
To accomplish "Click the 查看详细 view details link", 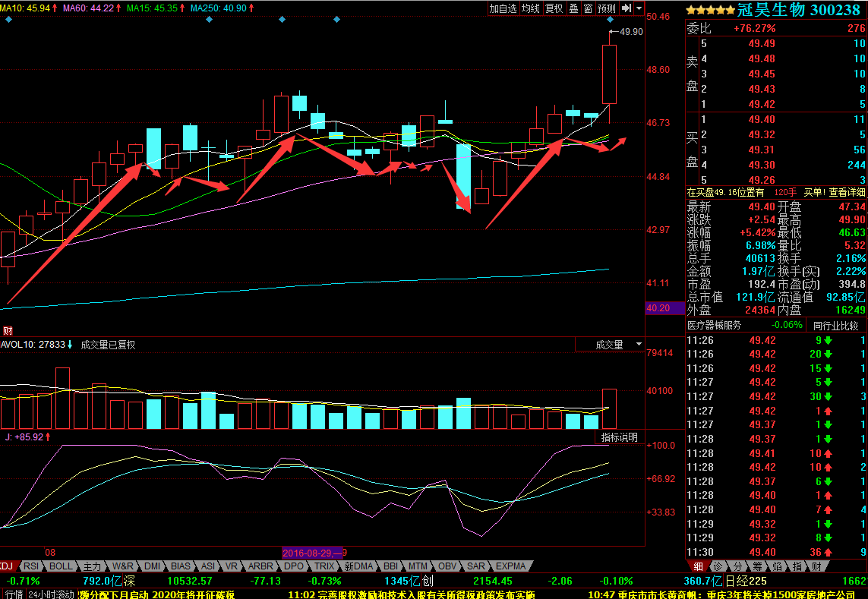I will 847,192.
